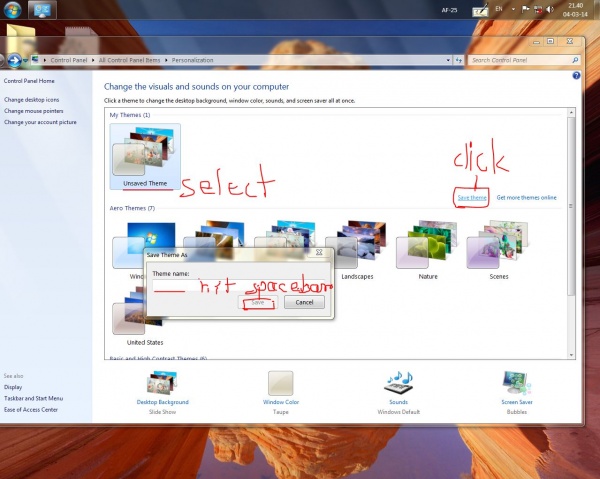Viewport: 600px width, 479px height.
Task: Click the theme list scroll up arrow
Action: click(x=571, y=112)
